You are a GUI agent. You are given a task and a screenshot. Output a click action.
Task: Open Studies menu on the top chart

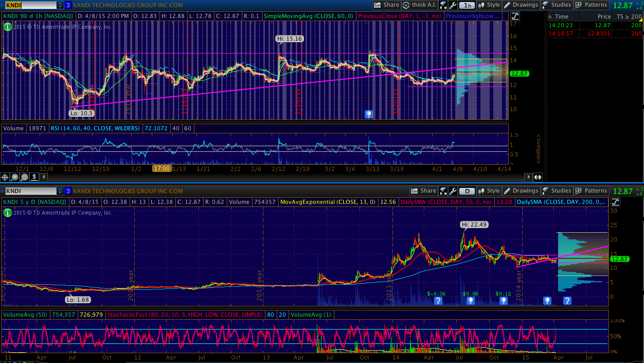pyautogui.click(x=557, y=5)
